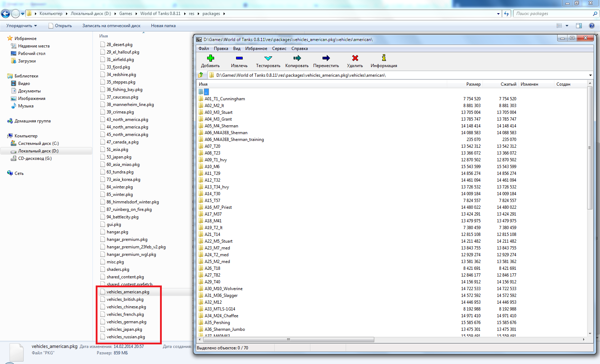Toggle the Explorer preview pane icon
600x364 pixels.
pos(579,26)
